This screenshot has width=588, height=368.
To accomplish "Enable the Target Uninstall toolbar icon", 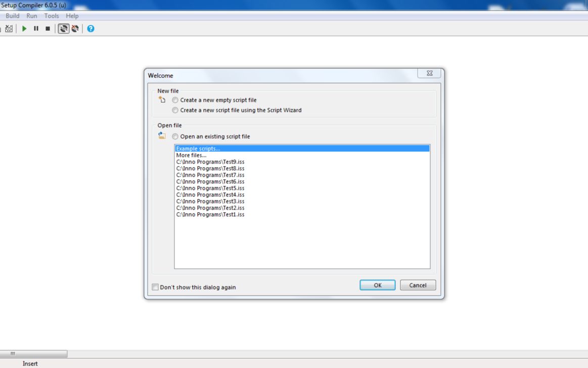I will click(x=75, y=28).
